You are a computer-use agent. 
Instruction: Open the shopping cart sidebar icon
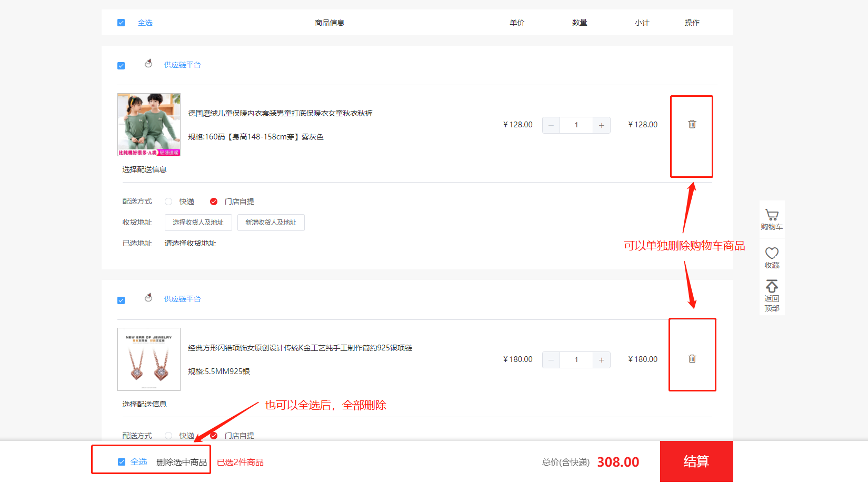(x=772, y=215)
